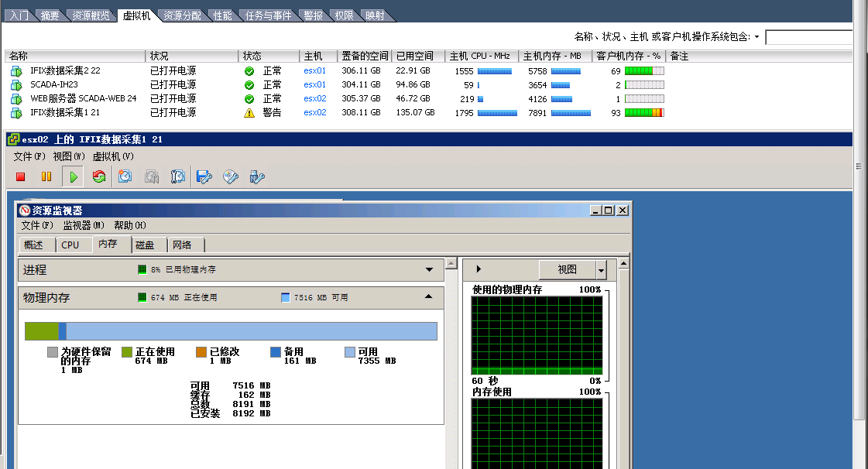Click the floppy device connection icon
The height and width of the screenshot is (469, 868).
click(204, 177)
